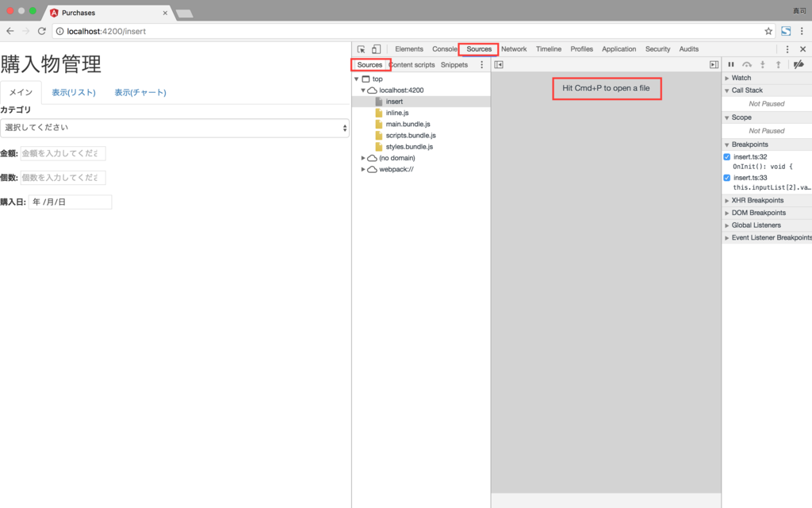Click the step out of function icon

point(778,65)
